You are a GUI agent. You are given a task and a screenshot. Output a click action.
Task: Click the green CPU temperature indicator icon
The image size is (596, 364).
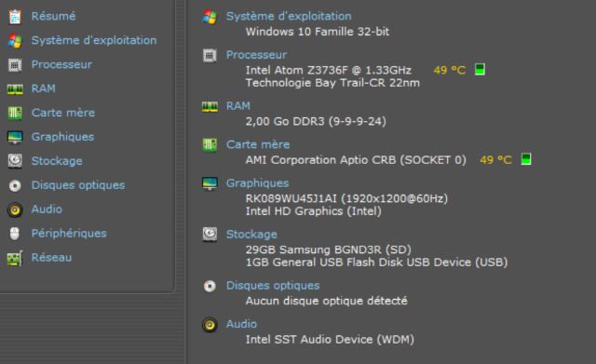(480, 70)
